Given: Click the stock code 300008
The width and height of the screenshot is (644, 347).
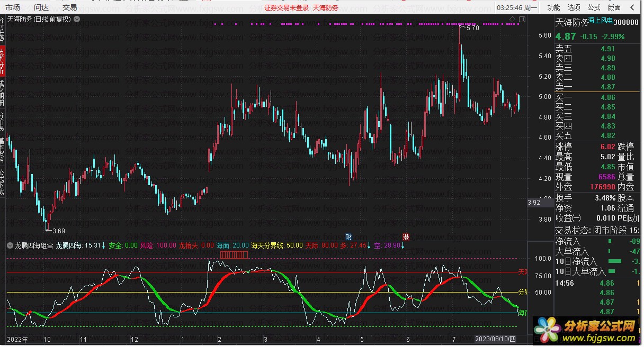Looking at the screenshot, I should pos(627,22).
